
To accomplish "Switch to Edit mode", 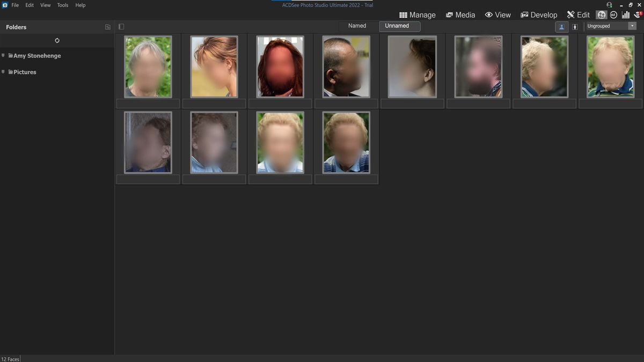I will (x=579, y=15).
